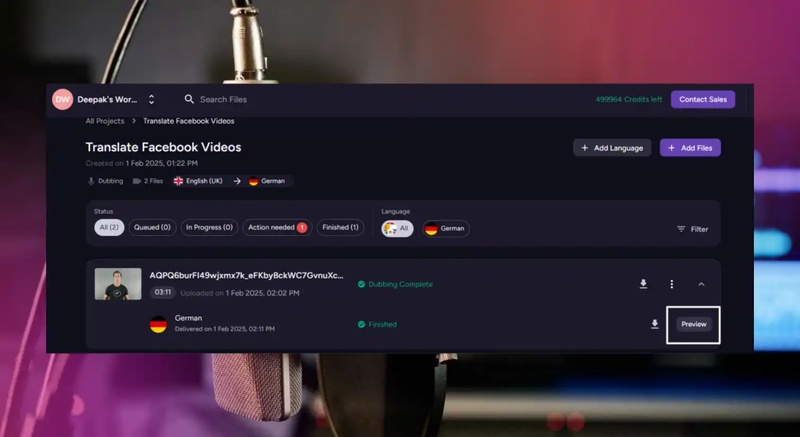Viewport: 800px width, 437px height.
Task: Select the All languages chip
Action: pyautogui.click(x=397, y=229)
